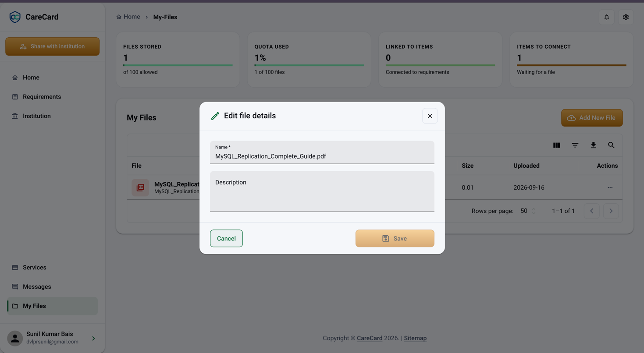This screenshot has width=644, height=353.
Task: Click the PDF file icon thumbnail
Action: [x=140, y=187]
